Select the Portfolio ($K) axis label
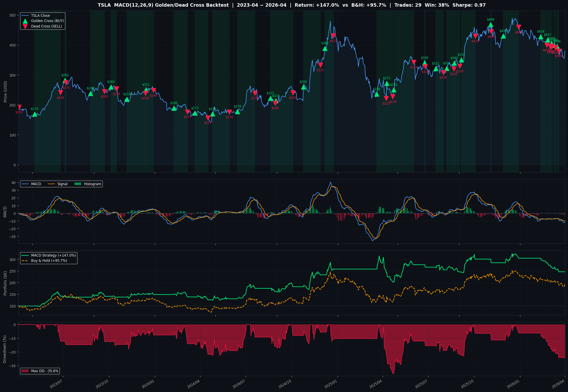This screenshot has width=568, height=392. coord(5,283)
